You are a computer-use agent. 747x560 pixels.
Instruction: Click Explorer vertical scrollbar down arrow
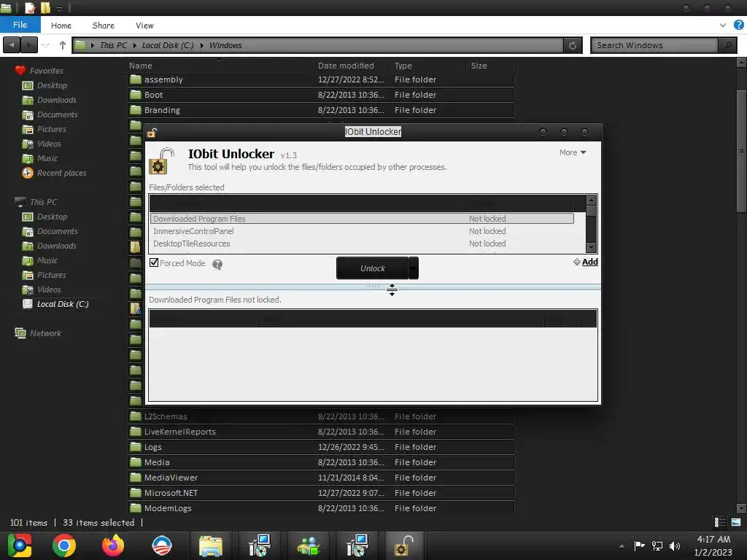click(741, 508)
